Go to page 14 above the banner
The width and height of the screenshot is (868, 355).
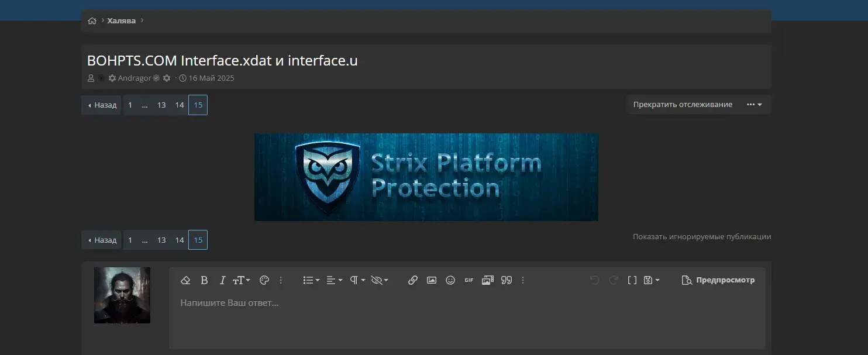[180, 105]
